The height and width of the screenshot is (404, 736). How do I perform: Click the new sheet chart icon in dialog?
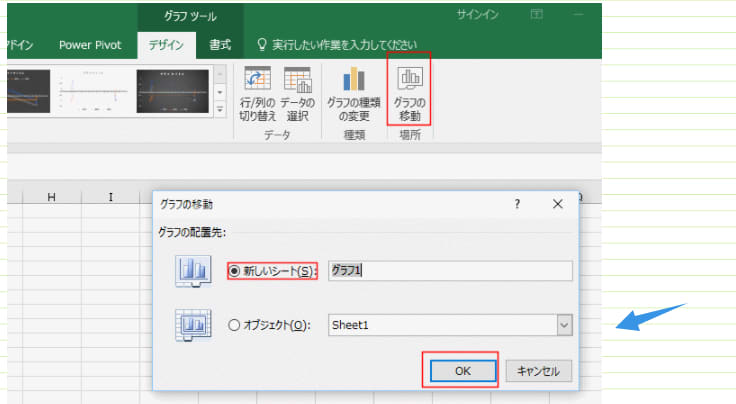[192, 272]
